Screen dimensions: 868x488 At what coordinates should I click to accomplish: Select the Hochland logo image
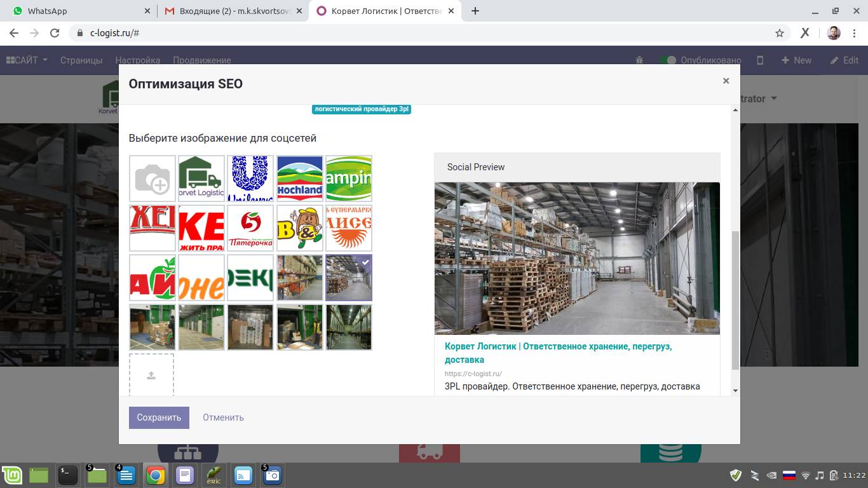[x=299, y=179]
